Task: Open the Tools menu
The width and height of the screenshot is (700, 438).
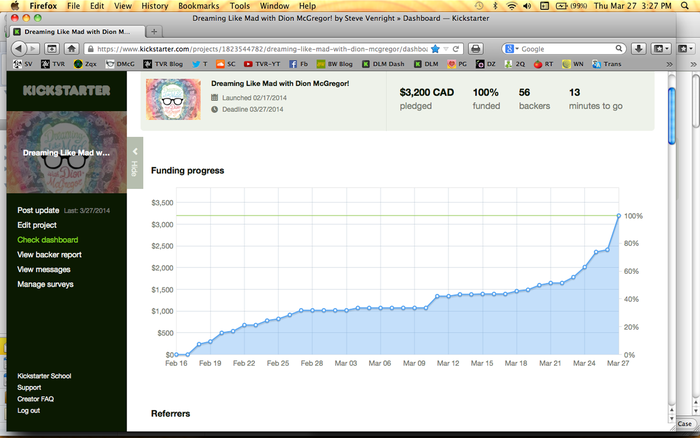Action: tap(240, 6)
